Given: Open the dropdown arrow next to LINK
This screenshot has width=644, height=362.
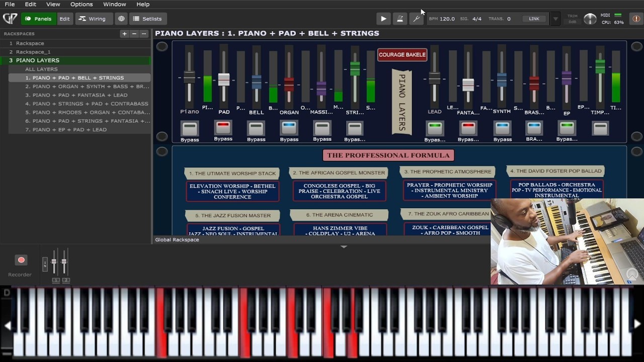Looking at the screenshot, I should coord(555,19).
